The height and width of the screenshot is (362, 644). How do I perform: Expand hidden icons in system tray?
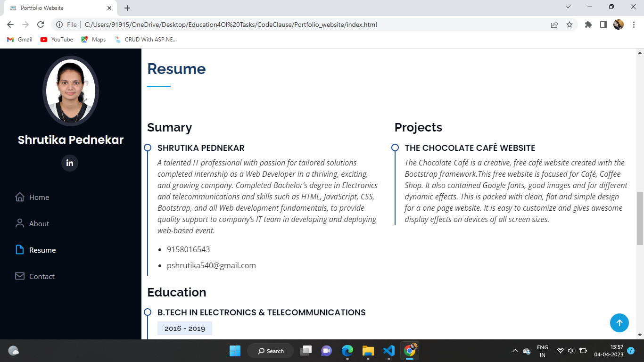pyautogui.click(x=515, y=351)
